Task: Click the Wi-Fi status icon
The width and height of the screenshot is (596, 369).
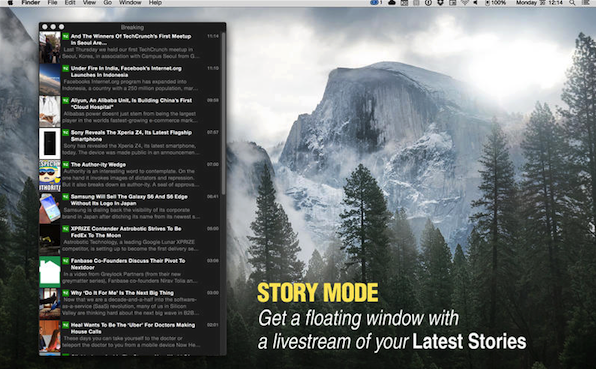Action: coord(464,3)
